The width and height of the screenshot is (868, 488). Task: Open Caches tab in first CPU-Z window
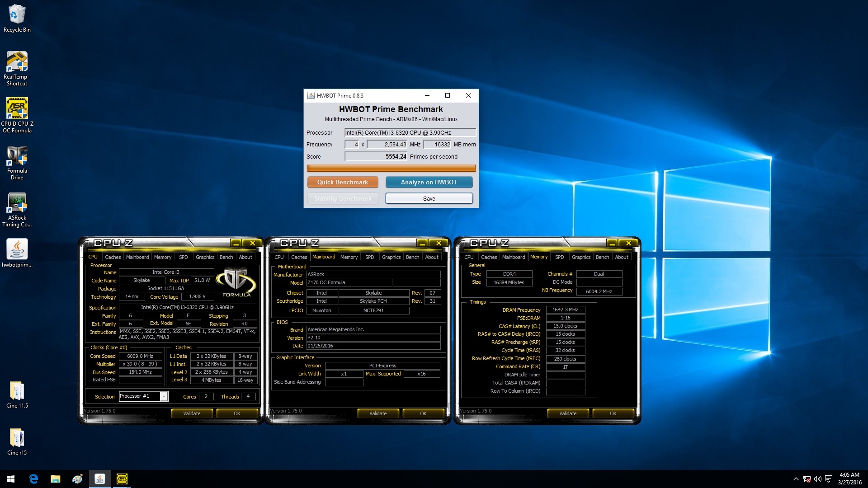click(113, 257)
